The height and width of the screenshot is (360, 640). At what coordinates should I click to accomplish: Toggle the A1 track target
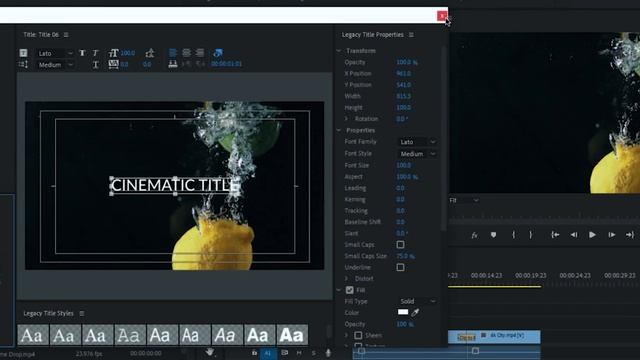(268, 353)
